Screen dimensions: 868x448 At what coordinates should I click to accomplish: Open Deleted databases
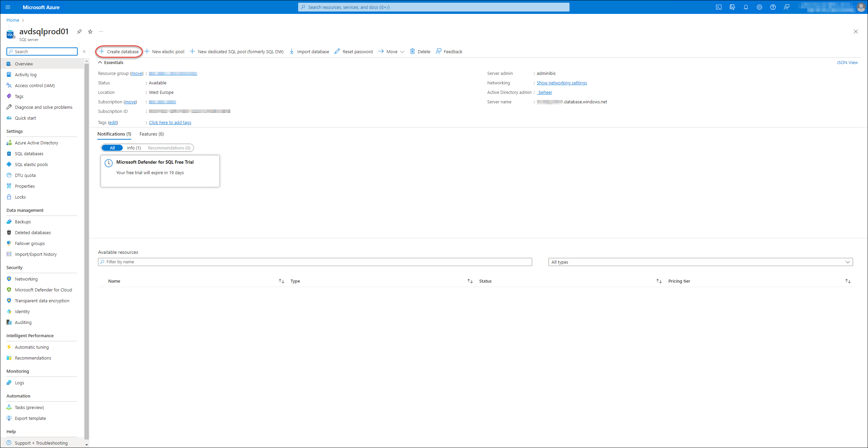pos(42,232)
